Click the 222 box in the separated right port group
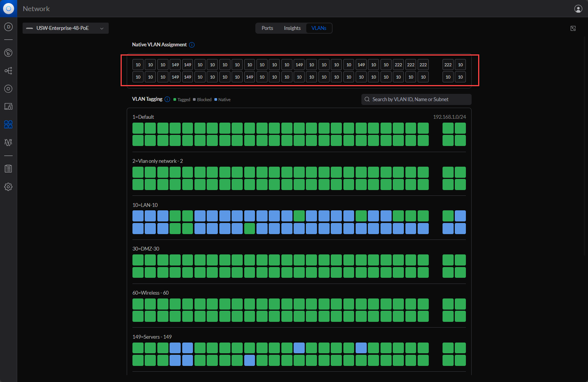 point(448,65)
